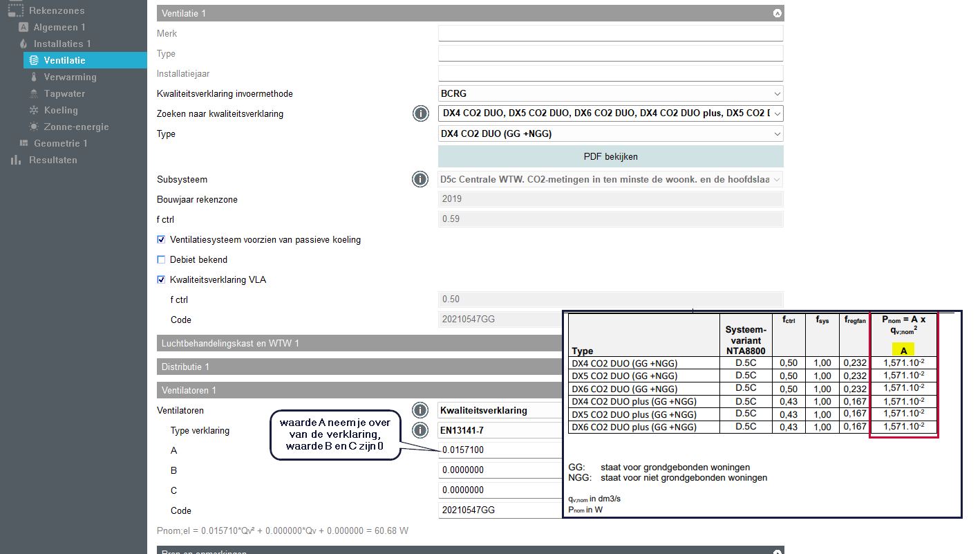This screenshot has width=980, height=554.
Task: Click the info icon beside Ventilatoren
Action: pos(420,410)
